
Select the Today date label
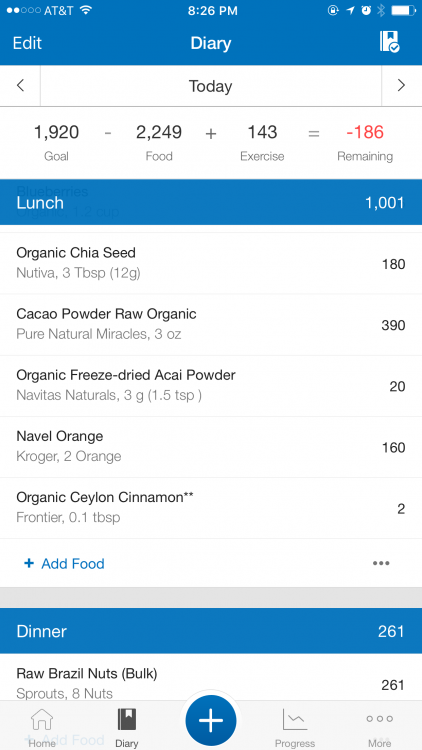(211, 86)
